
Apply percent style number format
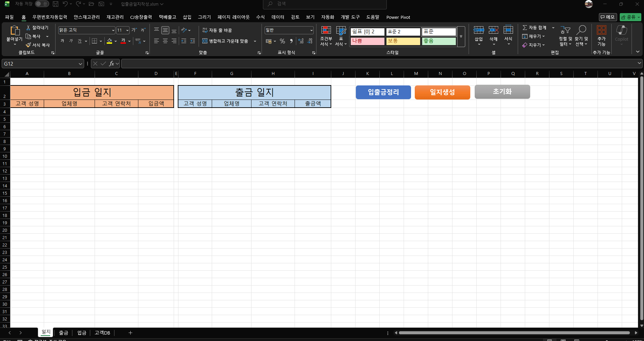282,41
